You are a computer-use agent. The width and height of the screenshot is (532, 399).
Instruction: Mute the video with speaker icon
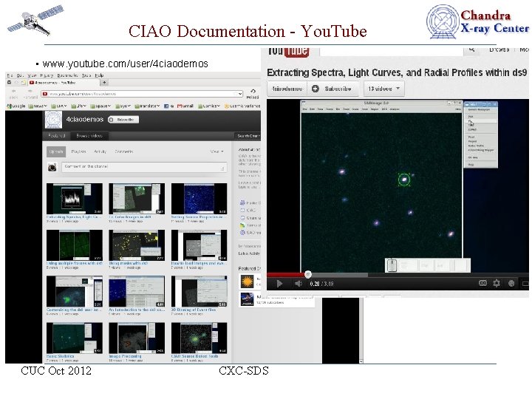tap(299, 284)
